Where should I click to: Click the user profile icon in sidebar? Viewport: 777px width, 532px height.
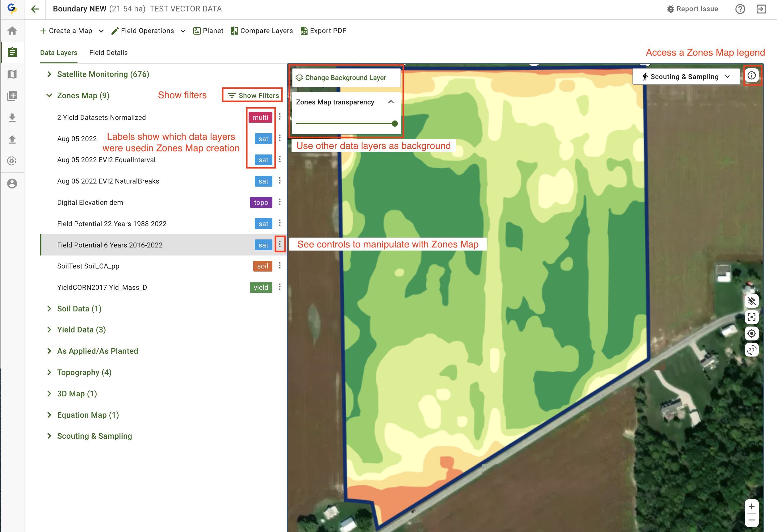12,184
